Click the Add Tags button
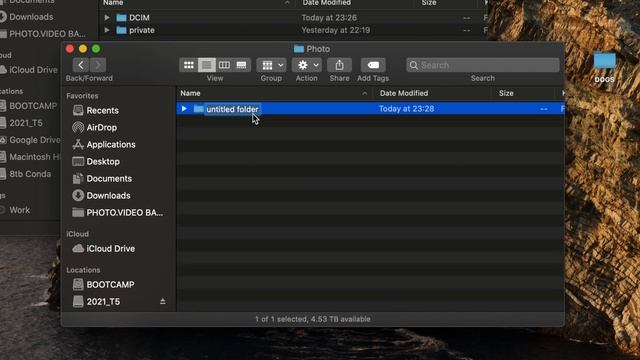Image resolution: width=640 pixels, height=360 pixels. click(x=373, y=65)
